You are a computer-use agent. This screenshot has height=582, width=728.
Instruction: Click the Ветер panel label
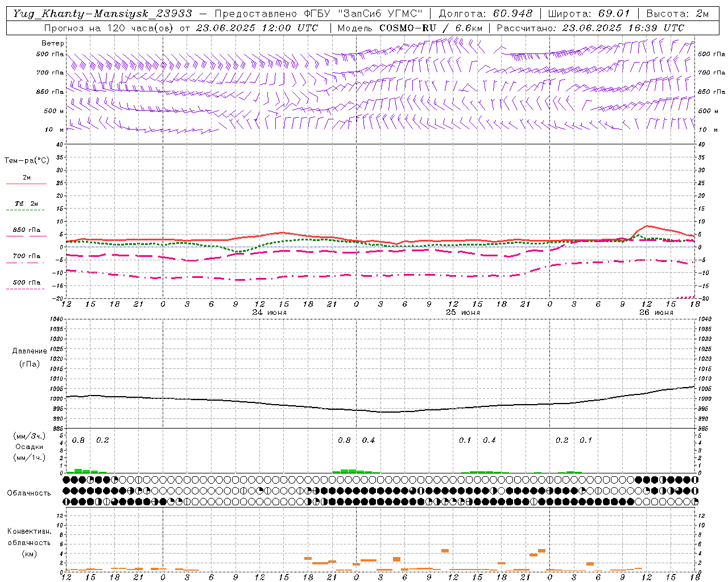tap(53, 43)
